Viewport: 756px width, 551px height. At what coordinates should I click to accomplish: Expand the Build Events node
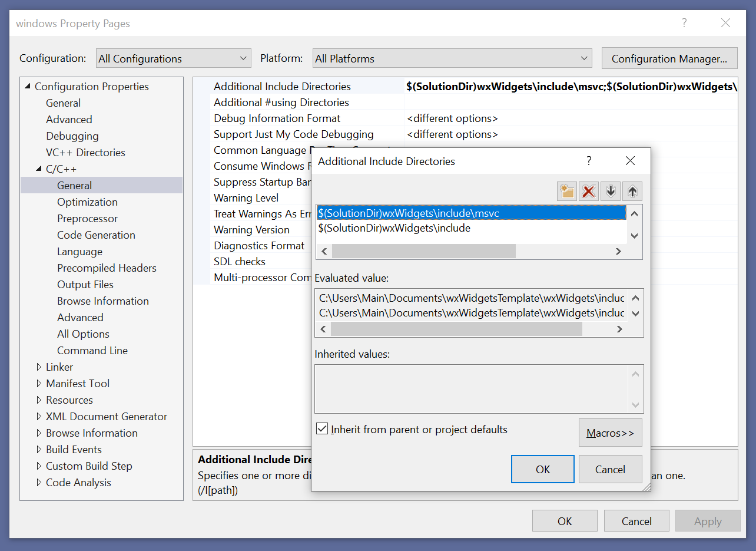click(x=39, y=450)
